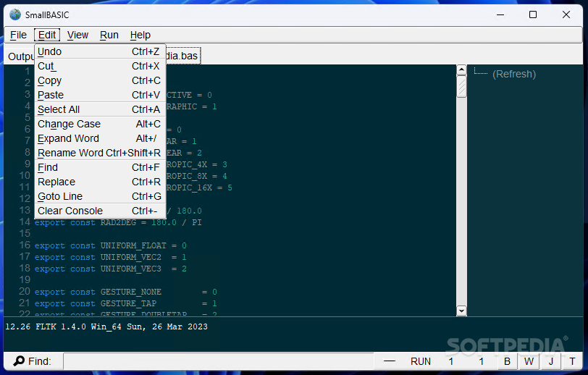Image resolution: width=588 pixels, height=375 pixels.
Task: Toggle the T status bar button
Action: click(572, 361)
